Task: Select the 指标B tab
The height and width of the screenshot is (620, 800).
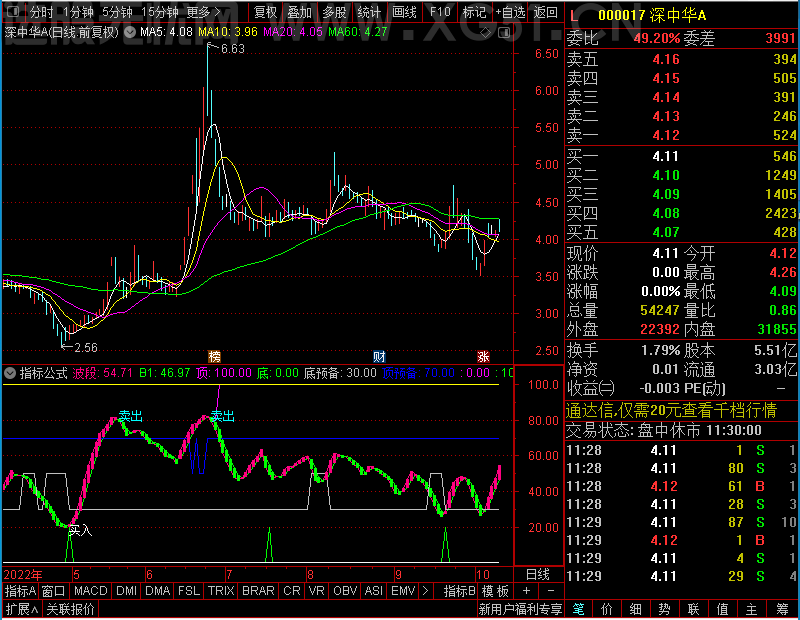Action: click(x=460, y=591)
